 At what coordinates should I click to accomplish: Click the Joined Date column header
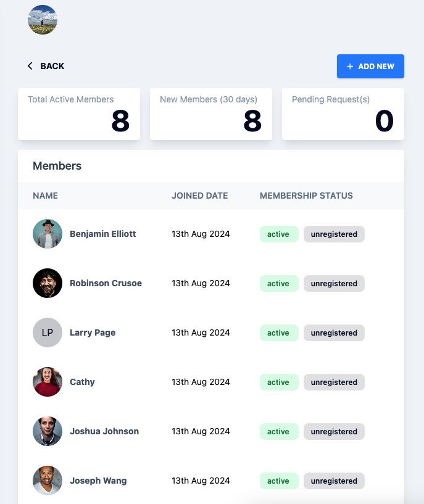[199, 196]
